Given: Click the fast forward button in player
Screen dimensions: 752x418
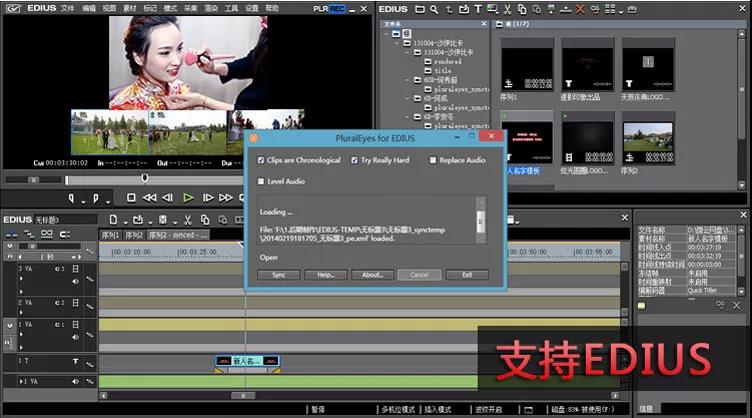Looking at the screenshot, I should (x=225, y=197).
